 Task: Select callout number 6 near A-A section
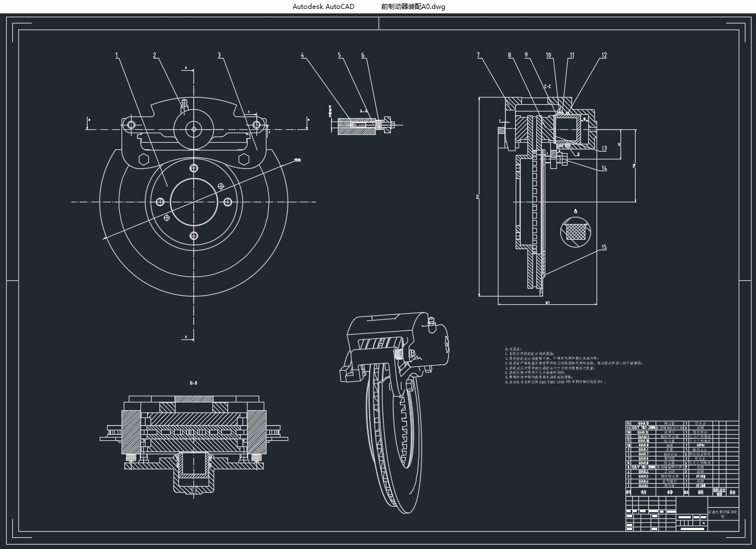tap(363, 55)
